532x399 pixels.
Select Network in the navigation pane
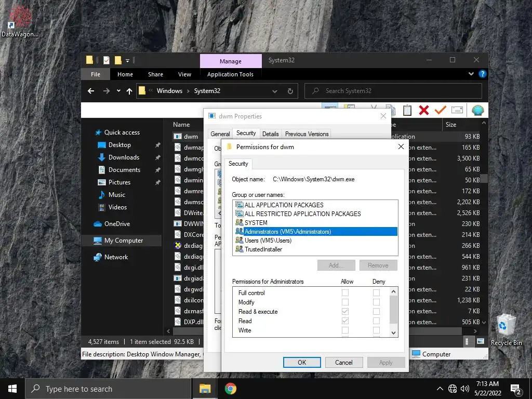click(x=116, y=257)
